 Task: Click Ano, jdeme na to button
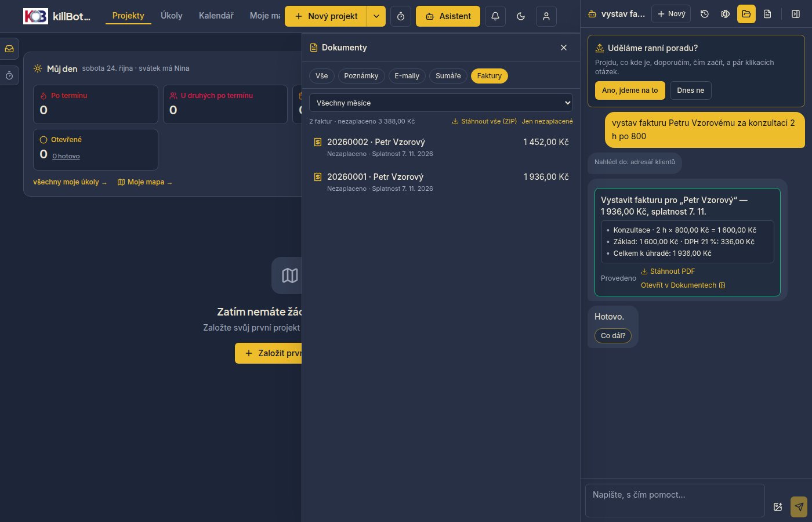(x=630, y=90)
